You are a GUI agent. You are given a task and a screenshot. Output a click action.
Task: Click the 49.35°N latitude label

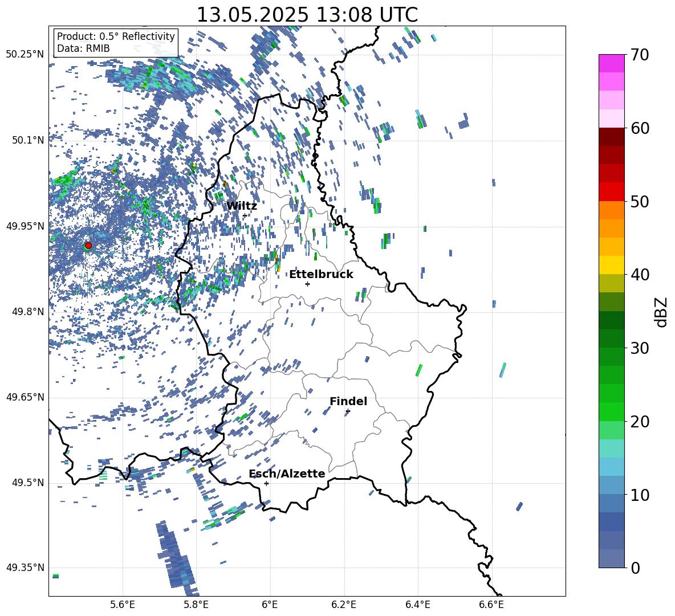pos(25,568)
